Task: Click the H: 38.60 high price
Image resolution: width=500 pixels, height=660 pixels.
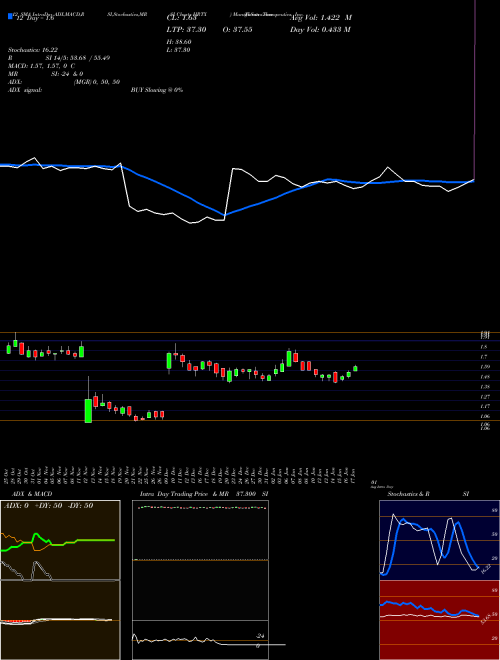Action: (179, 42)
